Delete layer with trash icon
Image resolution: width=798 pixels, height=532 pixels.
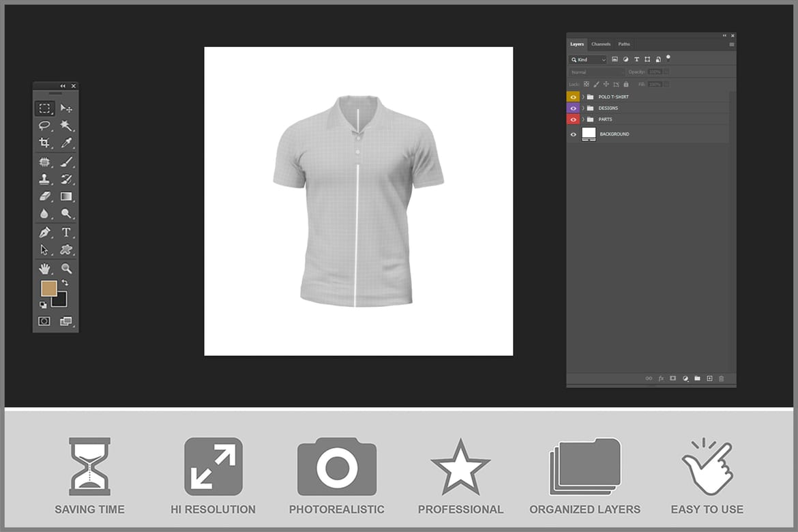721,379
